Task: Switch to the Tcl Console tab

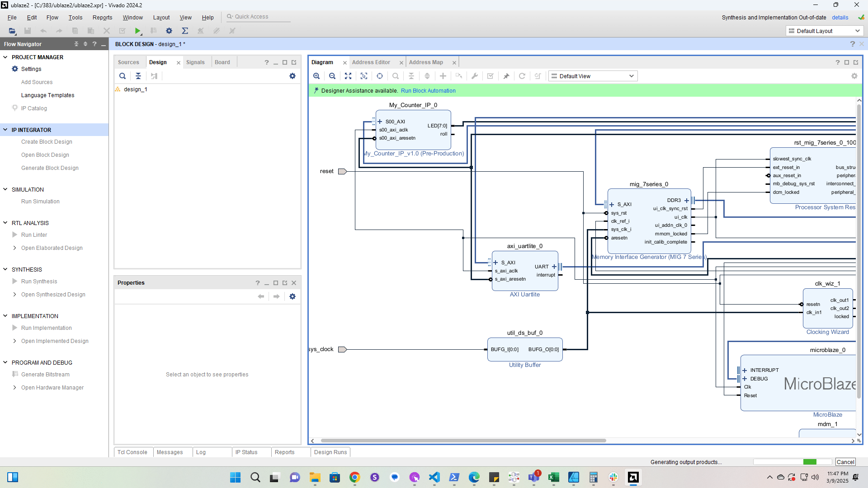Action: pyautogui.click(x=132, y=452)
